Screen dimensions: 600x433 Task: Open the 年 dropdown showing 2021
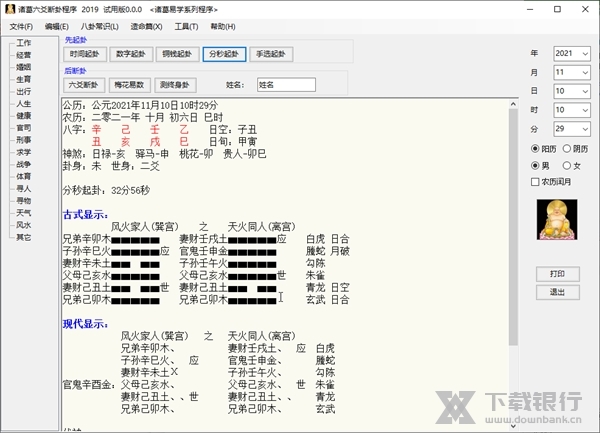click(572, 54)
